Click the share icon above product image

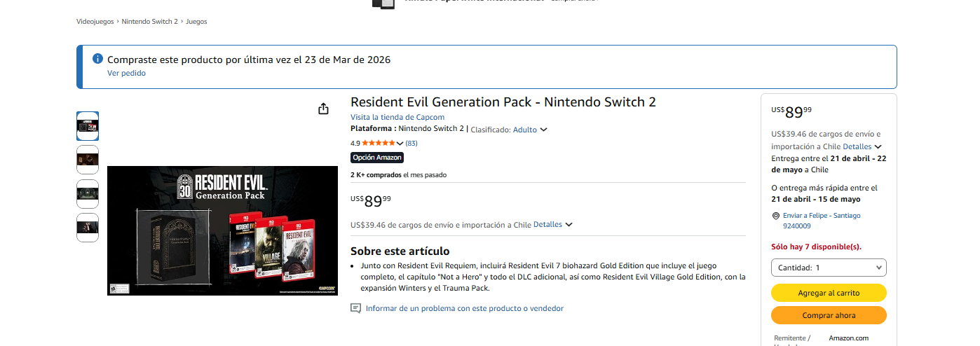323,109
